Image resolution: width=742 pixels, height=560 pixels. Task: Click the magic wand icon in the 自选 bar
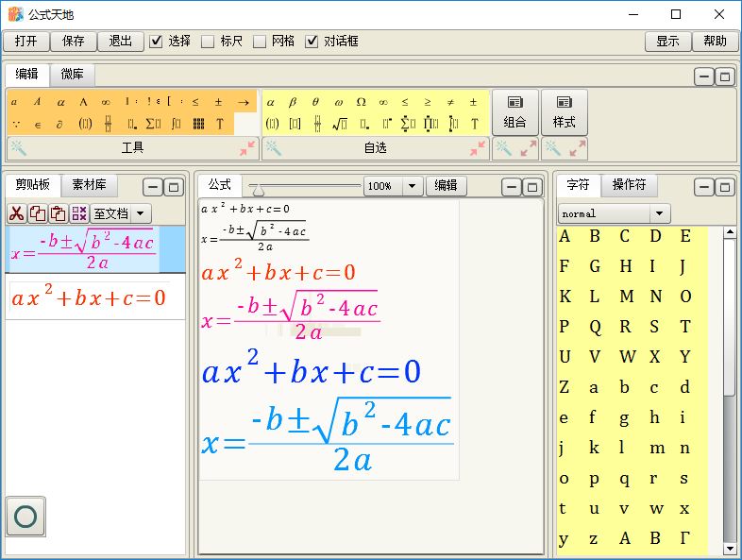click(x=274, y=148)
